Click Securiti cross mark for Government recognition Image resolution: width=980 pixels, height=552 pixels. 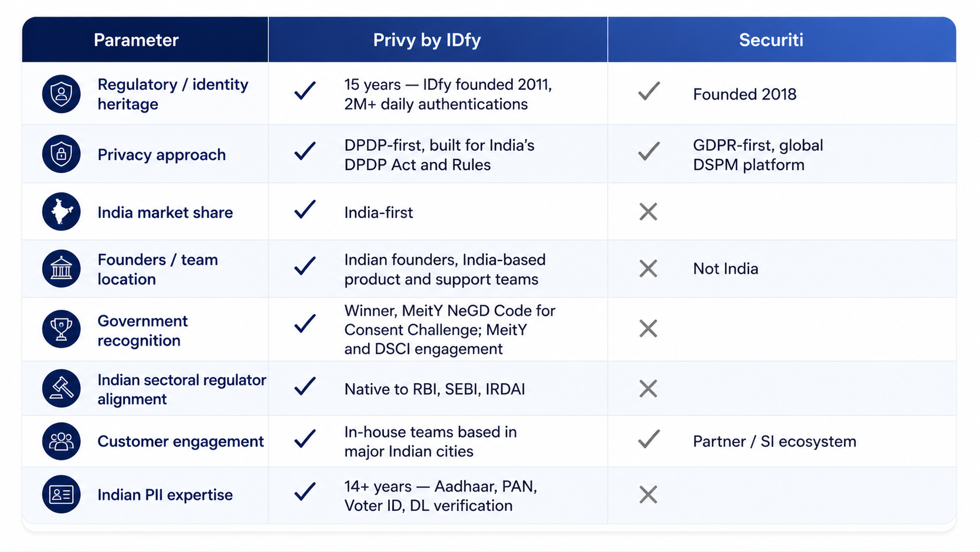(648, 329)
